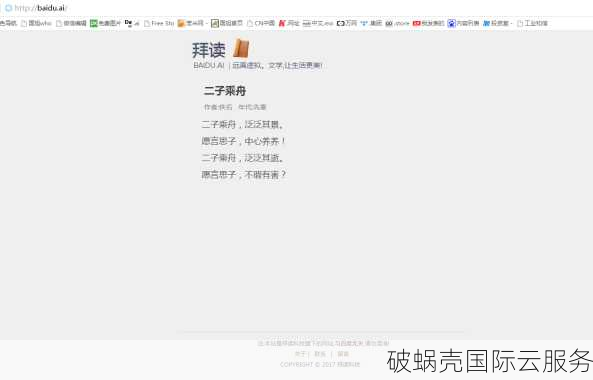Click the last footer link
593x380 pixels.
coord(343,354)
